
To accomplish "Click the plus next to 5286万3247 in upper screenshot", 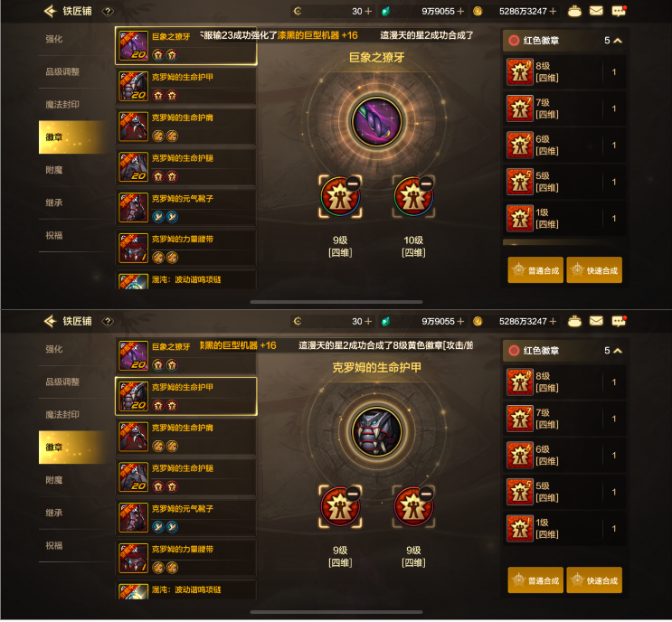I will (x=553, y=11).
